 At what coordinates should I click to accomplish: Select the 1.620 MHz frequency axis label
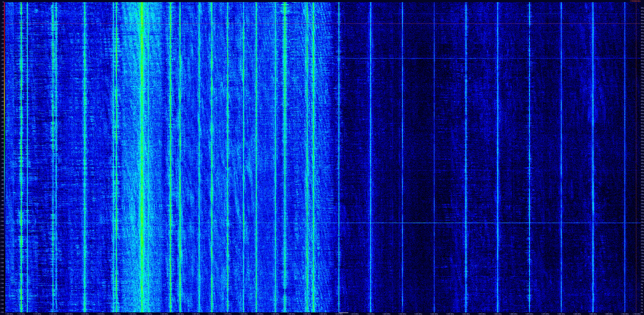[371, 314]
